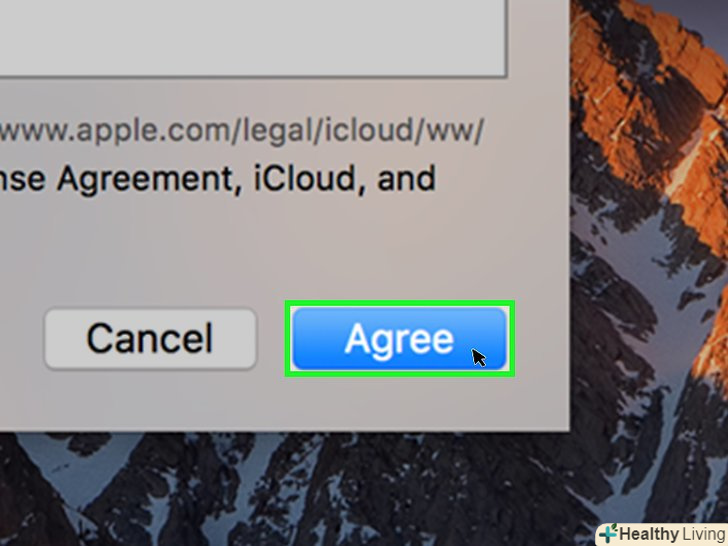
Task: Click the green plus icon beside Healthy Living
Action: click(x=608, y=533)
